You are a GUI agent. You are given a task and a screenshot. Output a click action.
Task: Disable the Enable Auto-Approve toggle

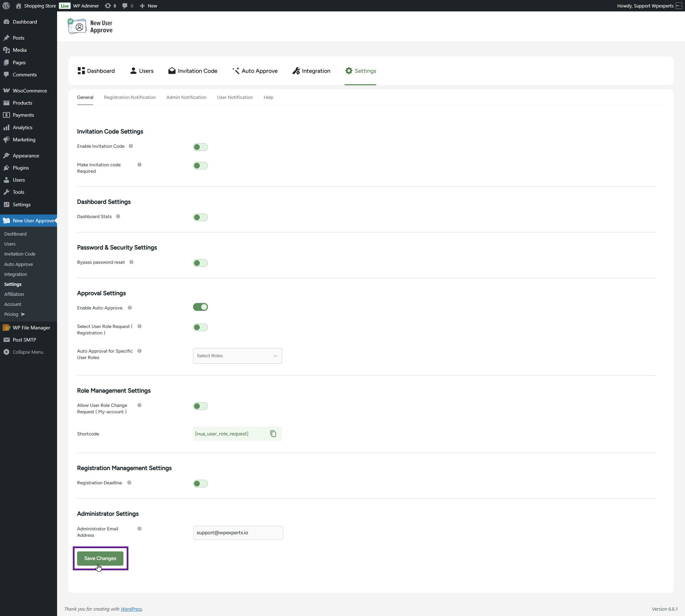pyautogui.click(x=200, y=307)
